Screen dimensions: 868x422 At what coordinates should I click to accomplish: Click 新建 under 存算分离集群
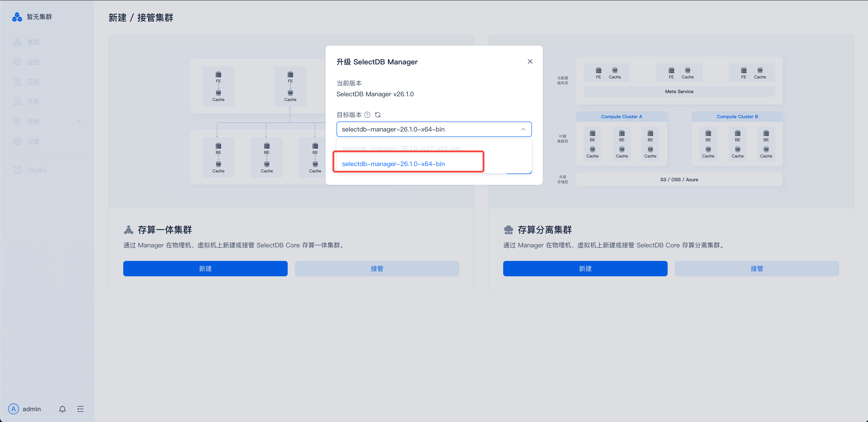tap(585, 269)
